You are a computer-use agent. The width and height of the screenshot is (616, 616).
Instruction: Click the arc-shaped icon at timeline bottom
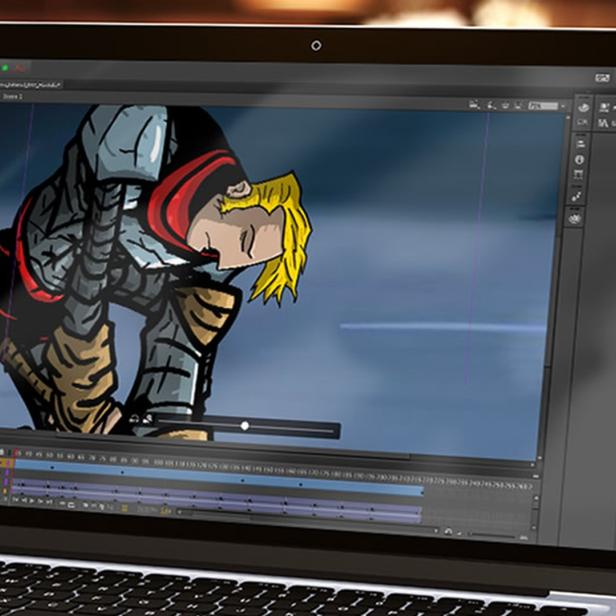click(x=448, y=532)
